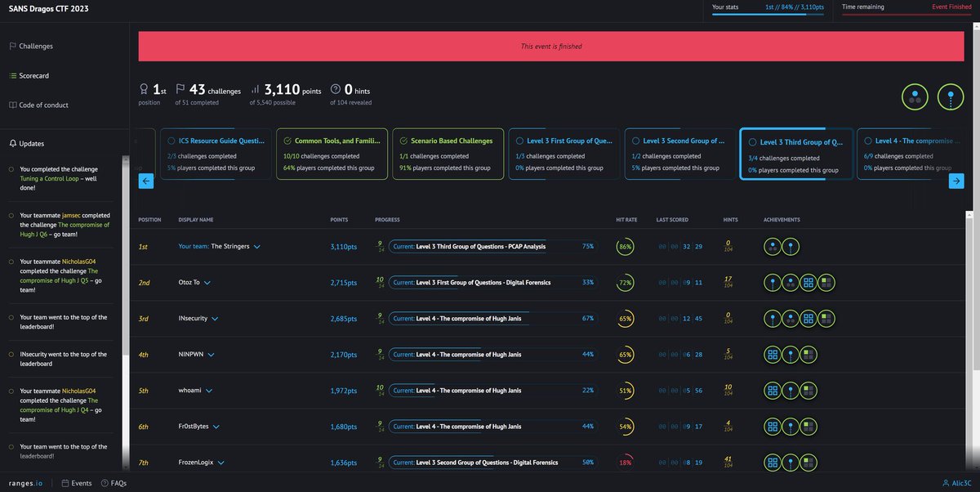980x492 pixels.
Task: Click FrozenLogix's red 18% hit rate circle
Action: (626, 463)
